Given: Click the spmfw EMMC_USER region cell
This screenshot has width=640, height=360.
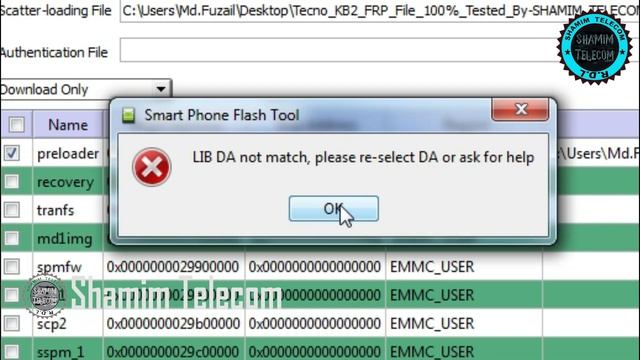Looking at the screenshot, I should tap(464, 267).
